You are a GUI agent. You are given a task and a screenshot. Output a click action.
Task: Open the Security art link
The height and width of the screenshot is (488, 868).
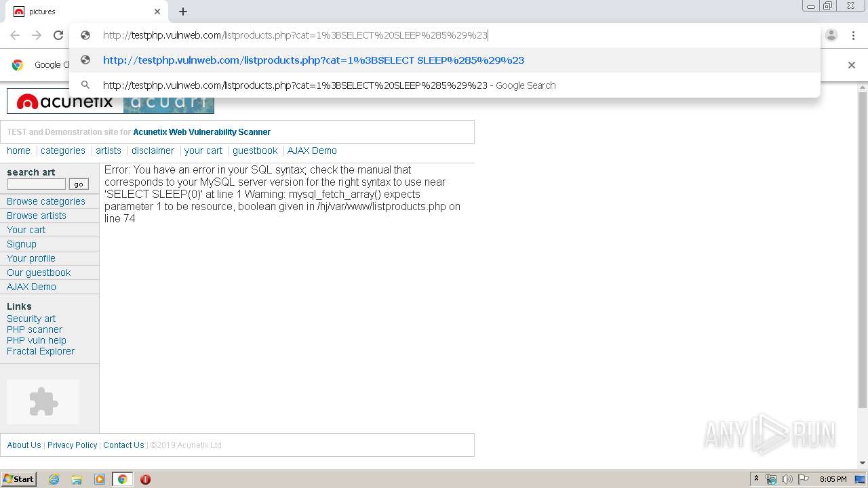[31, 319]
